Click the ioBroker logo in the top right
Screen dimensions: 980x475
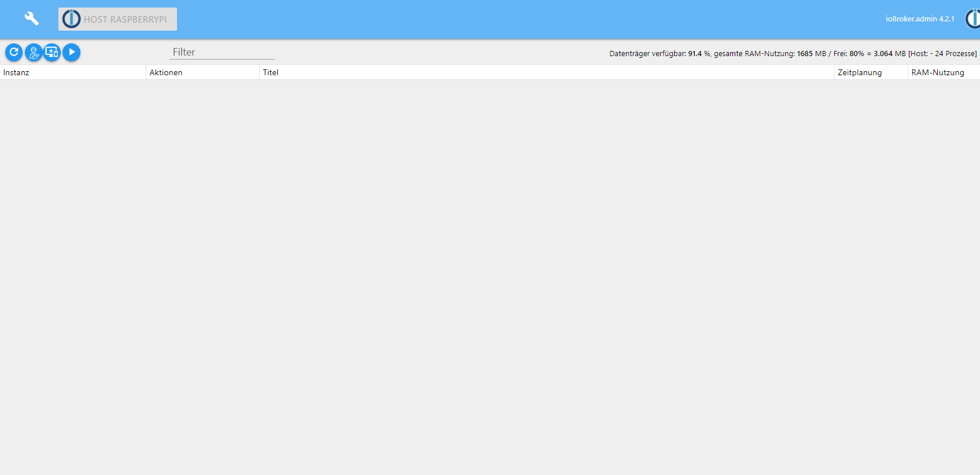[x=973, y=19]
